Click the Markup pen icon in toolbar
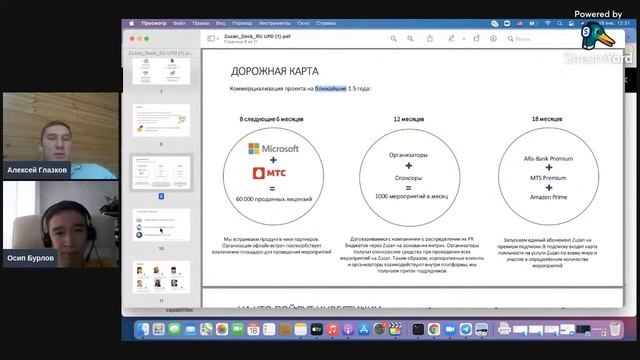 point(451,38)
